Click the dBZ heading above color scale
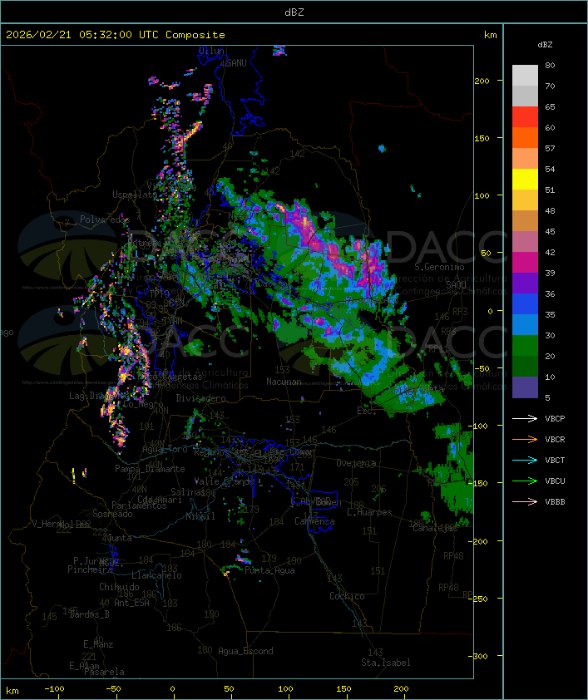The width and height of the screenshot is (588, 700). [545, 45]
